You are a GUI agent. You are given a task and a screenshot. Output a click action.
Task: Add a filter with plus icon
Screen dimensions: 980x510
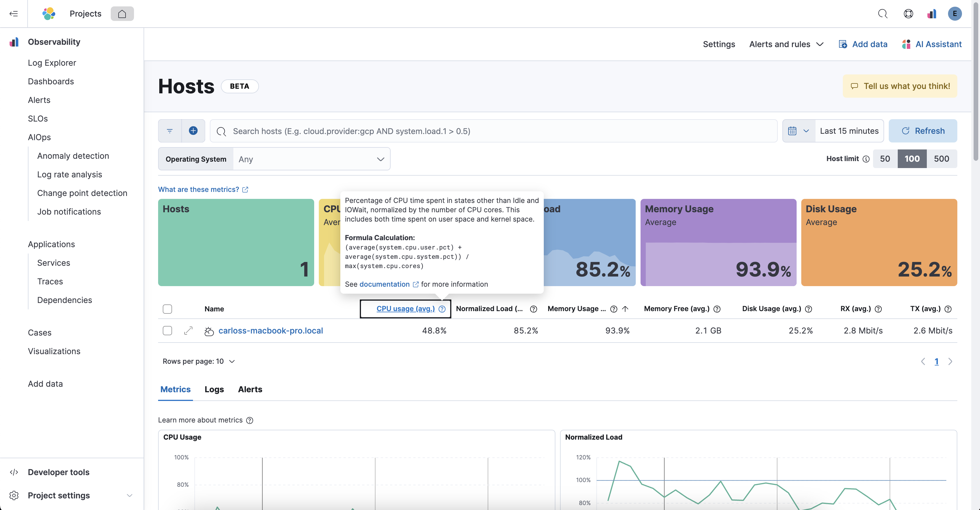click(193, 131)
